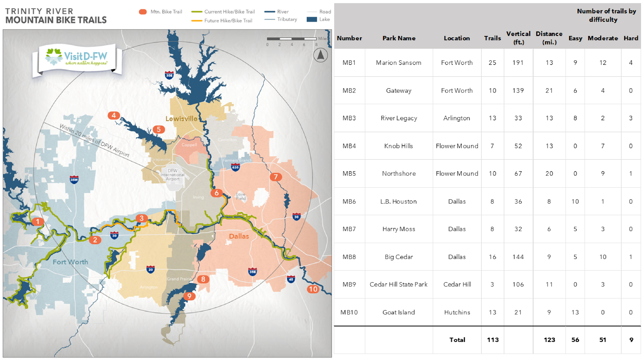Click the Future Hike/Bike Trail legend label

pos(228,21)
